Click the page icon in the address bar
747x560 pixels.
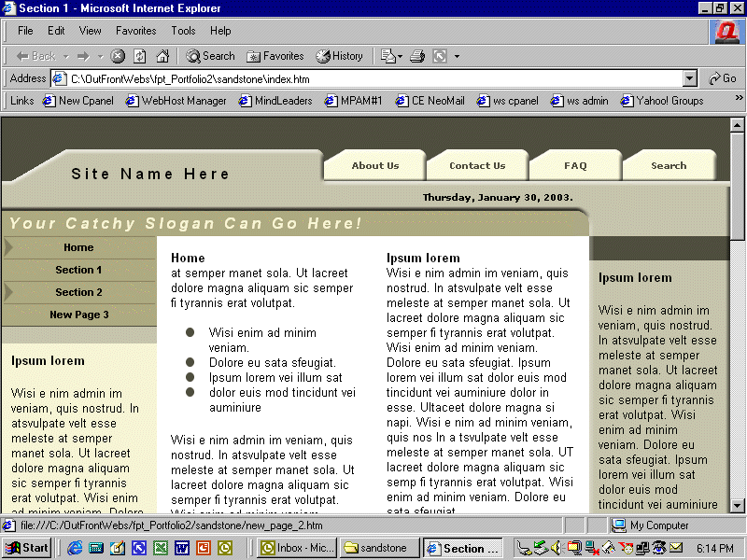59,78
